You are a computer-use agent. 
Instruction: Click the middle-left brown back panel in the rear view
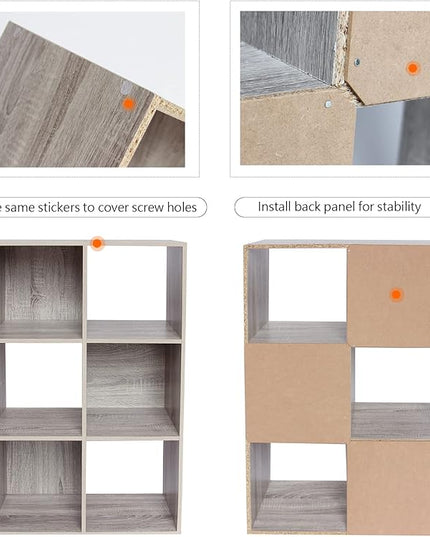[x=298, y=392]
